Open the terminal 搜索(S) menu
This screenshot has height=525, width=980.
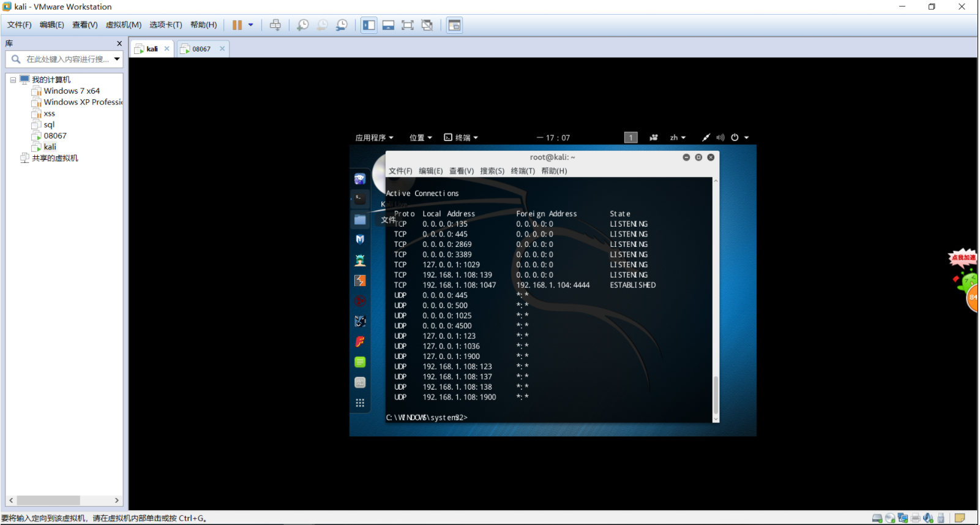(492, 171)
